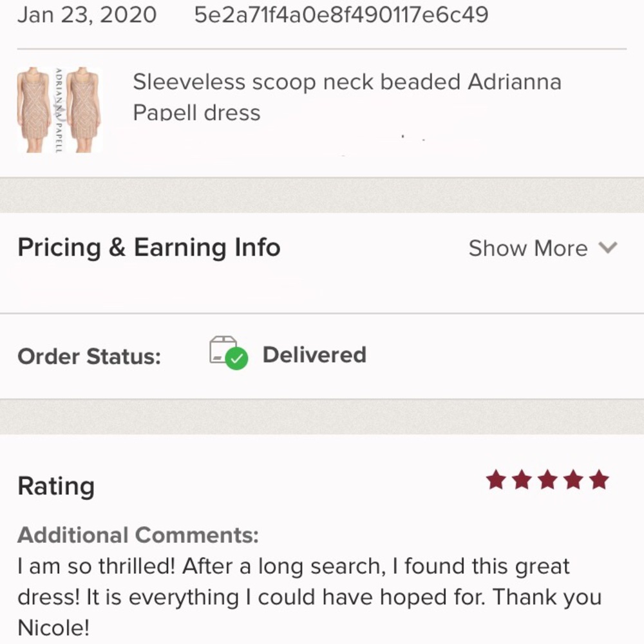Select the Rating section header
Image resolution: width=644 pixels, height=644 pixels.
click(56, 486)
